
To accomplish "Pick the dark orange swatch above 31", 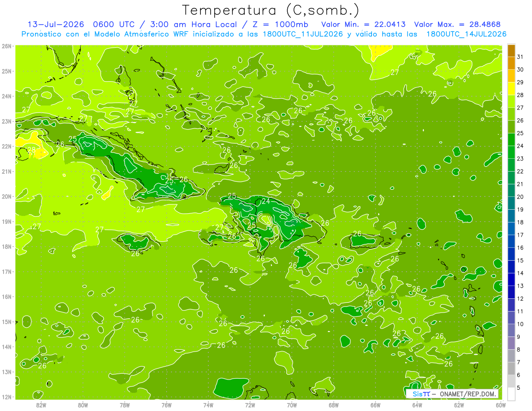I will 511,51.
